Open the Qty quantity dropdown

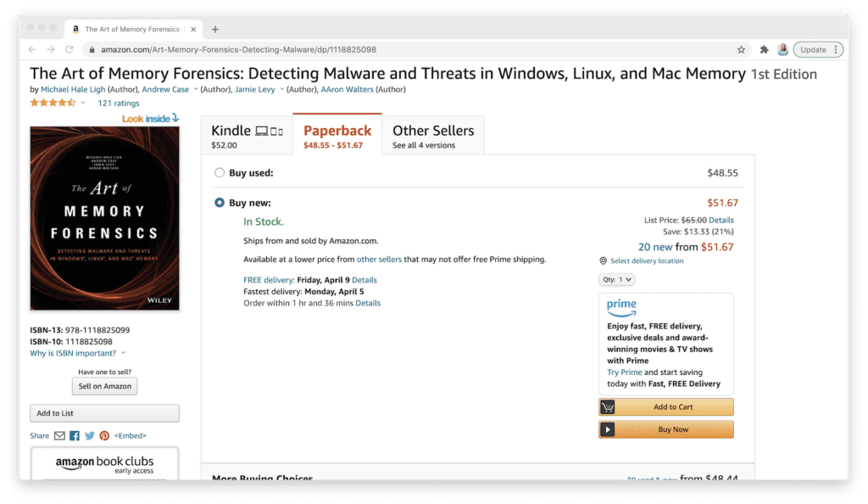click(617, 280)
